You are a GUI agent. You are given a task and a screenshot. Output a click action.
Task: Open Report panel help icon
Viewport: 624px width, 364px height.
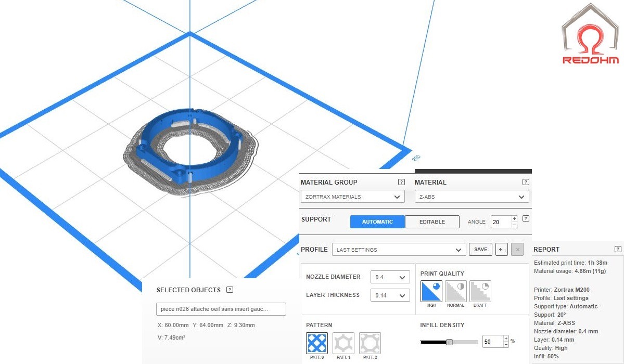click(x=618, y=249)
